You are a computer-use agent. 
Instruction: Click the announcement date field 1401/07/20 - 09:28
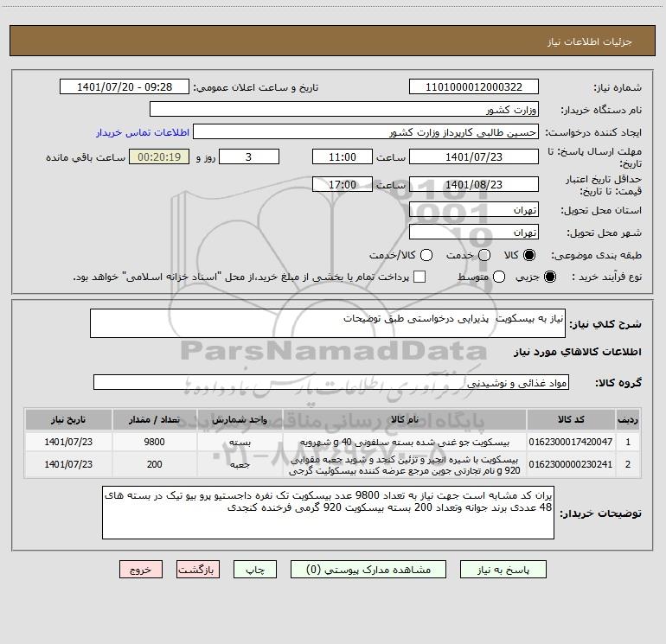125,86
